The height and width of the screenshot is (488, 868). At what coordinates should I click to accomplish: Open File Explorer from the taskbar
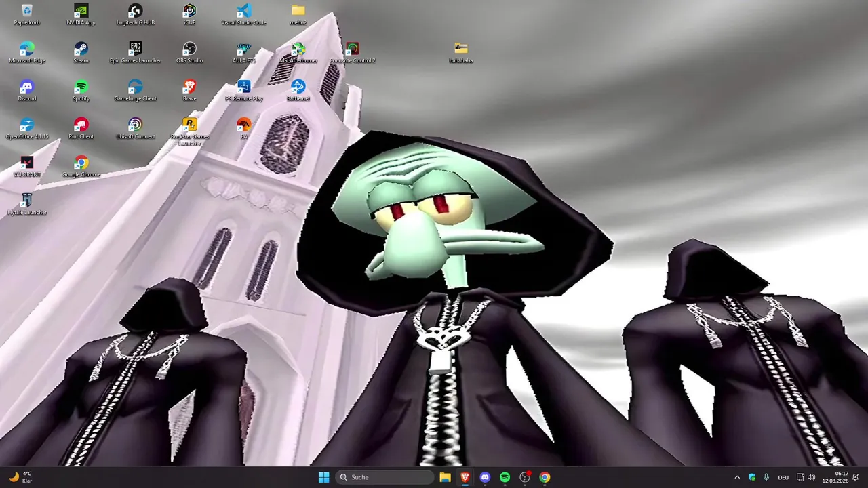[x=445, y=477]
